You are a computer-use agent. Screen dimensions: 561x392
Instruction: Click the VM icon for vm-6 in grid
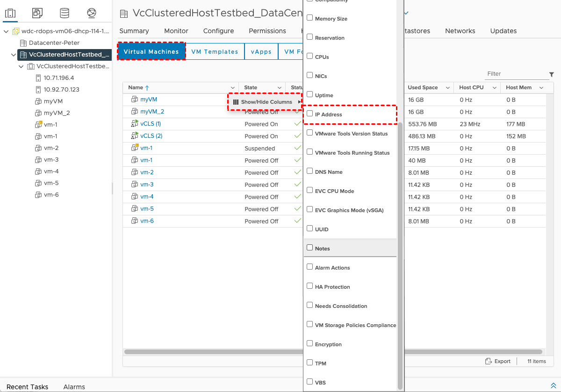point(135,221)
